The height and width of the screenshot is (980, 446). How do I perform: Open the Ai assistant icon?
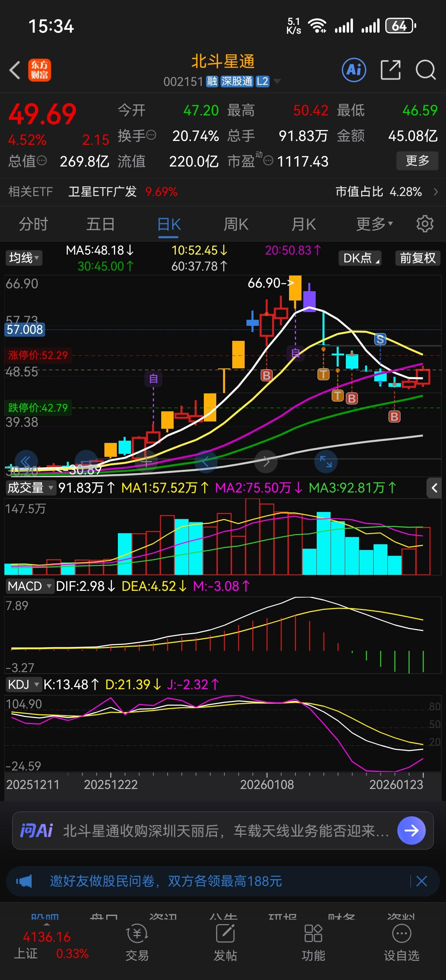tap(354, 70)
